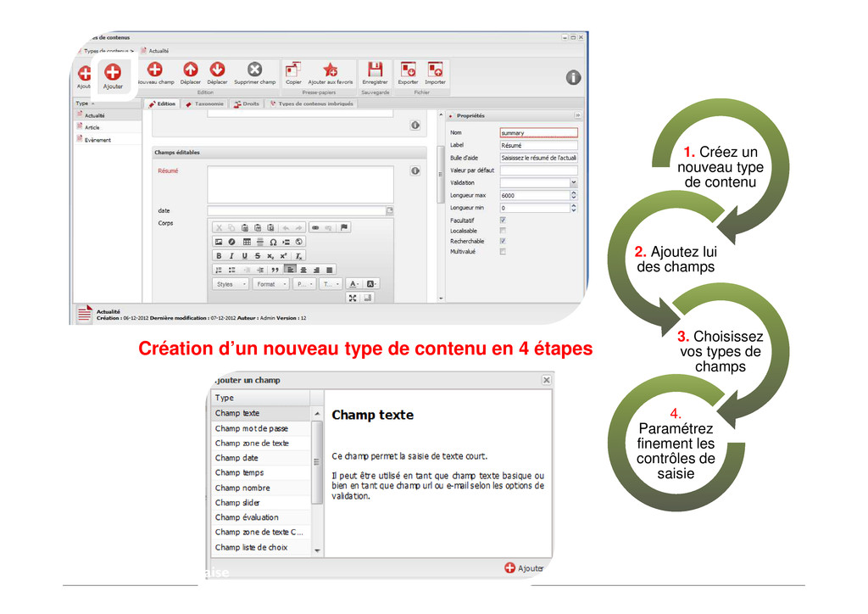This screenshot has height=614, width=868.
Task: Open the Styles dropdown in editor
Action: click(231, 284)
